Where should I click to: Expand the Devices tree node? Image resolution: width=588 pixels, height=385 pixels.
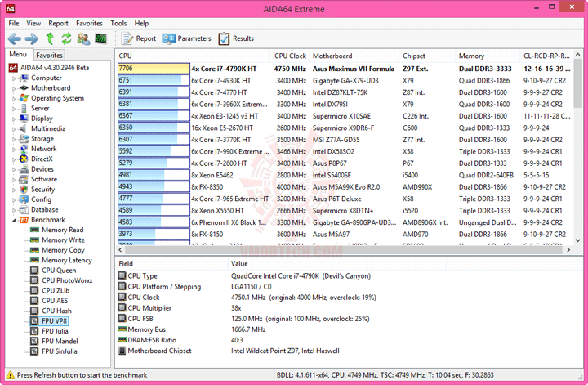[x=14, y=169]
